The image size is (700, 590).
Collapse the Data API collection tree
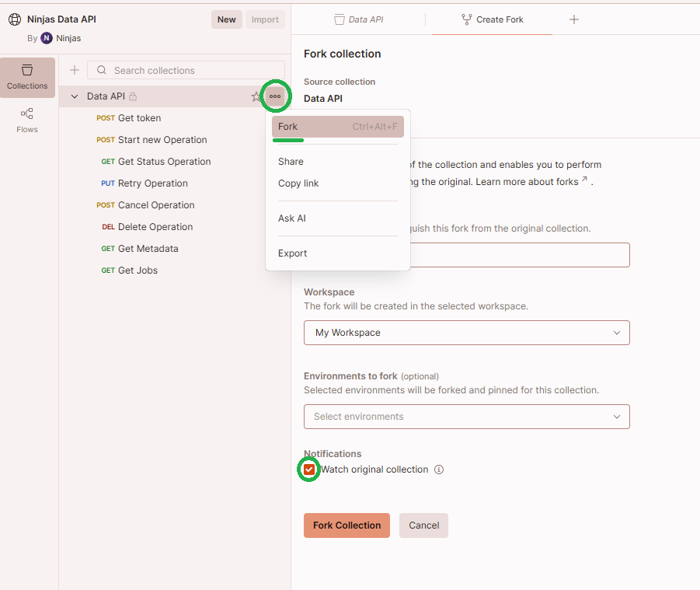click(x=74, y=96)
